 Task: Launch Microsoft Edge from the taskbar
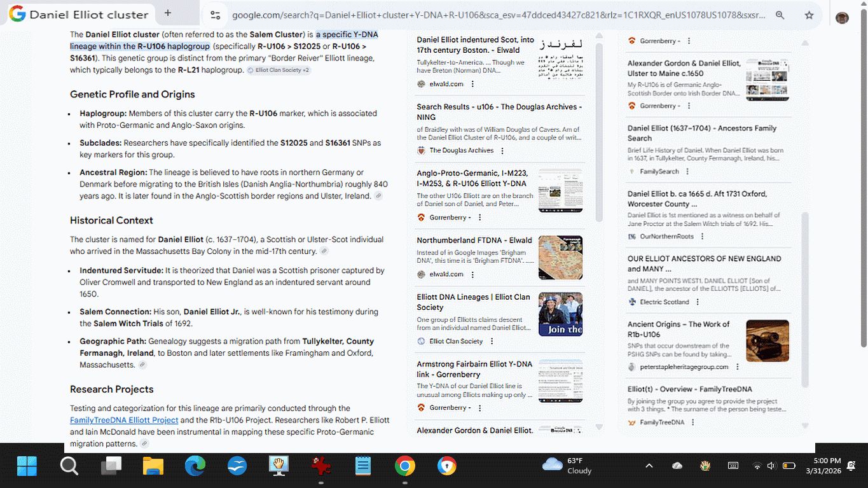(x=195, y=466)
